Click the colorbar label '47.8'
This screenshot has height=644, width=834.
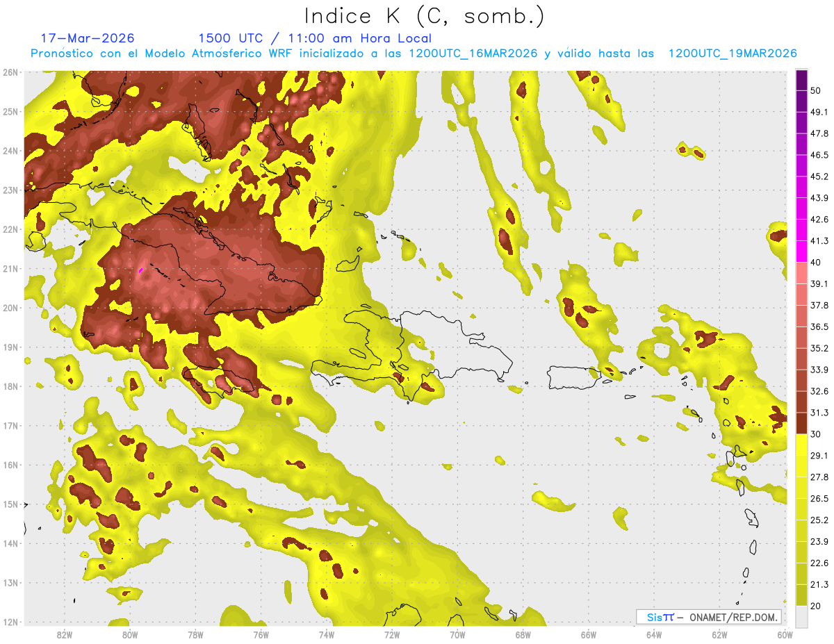819,133
